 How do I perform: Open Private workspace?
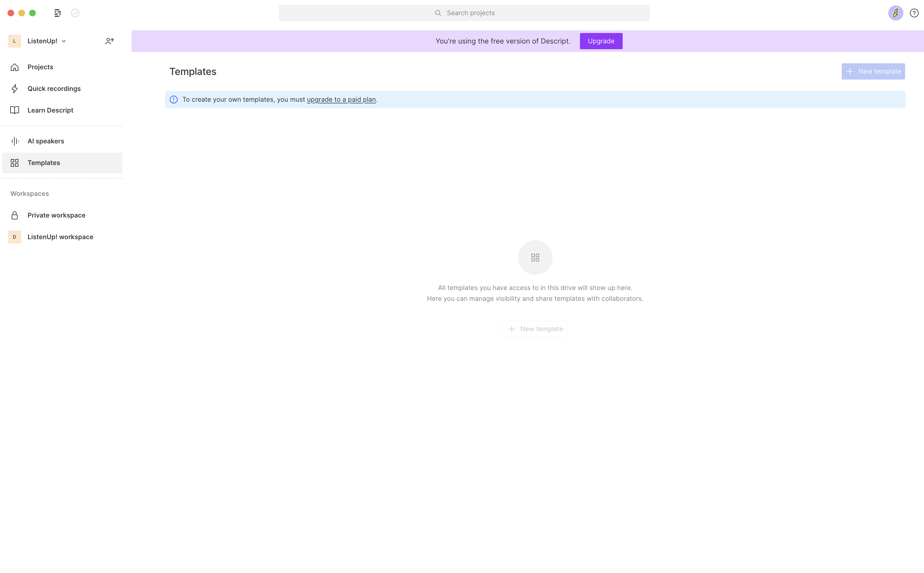tap(62, 215)
